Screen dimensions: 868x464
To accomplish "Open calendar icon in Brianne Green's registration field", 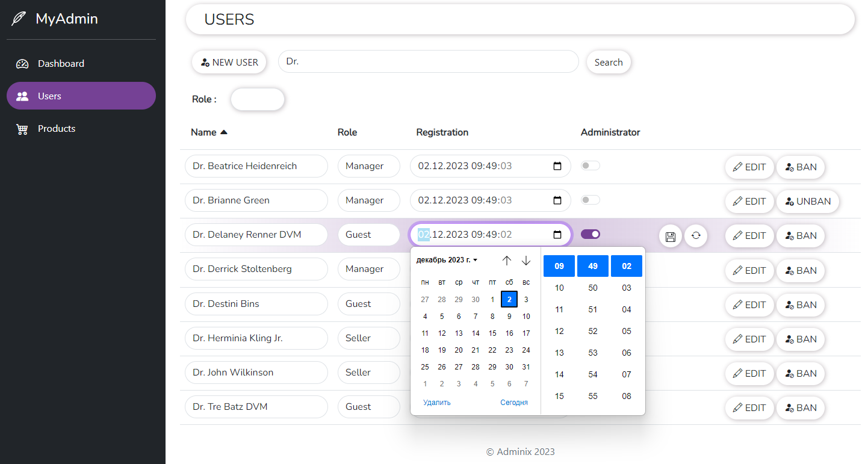I will tap(557, 200).
